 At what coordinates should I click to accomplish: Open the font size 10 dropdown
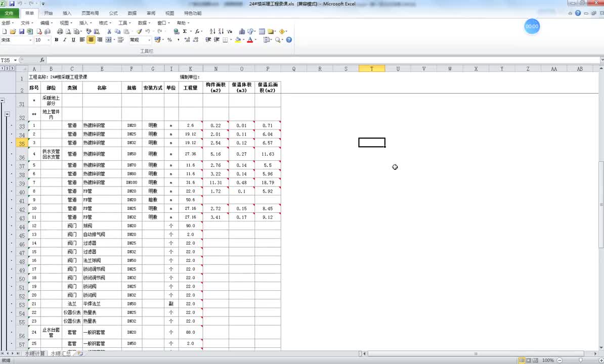coord(49,40)
